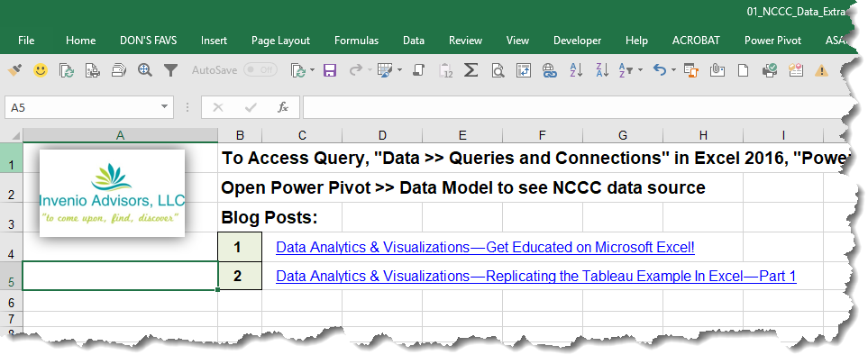Click the orange form window icon
The image size is (868, 355).
coord(690,70)
